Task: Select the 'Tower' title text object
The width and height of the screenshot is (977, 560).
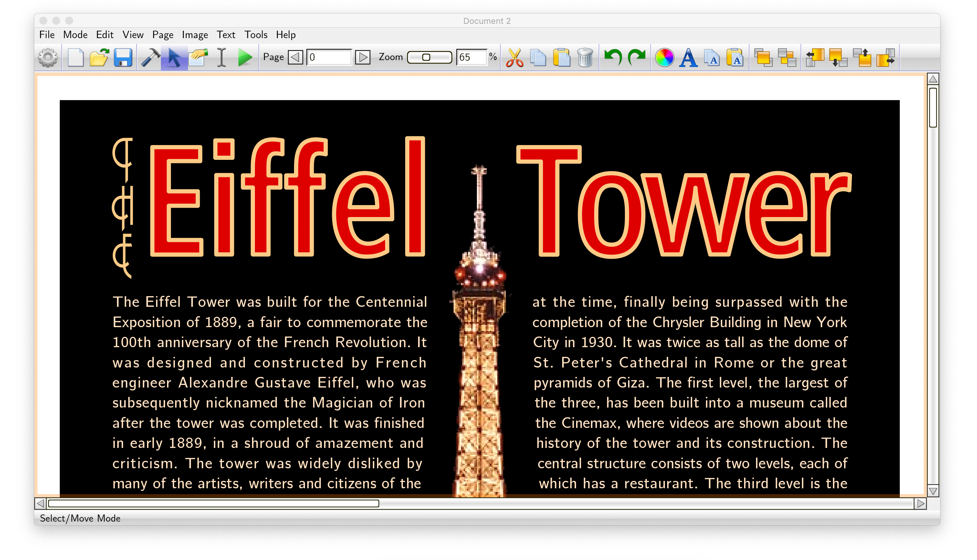Action: (x=684, y=201)
